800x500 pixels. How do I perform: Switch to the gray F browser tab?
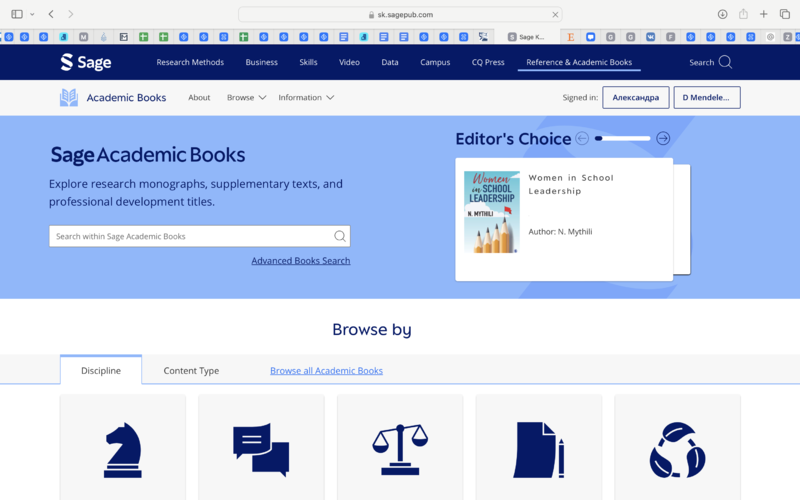(670, 37)
